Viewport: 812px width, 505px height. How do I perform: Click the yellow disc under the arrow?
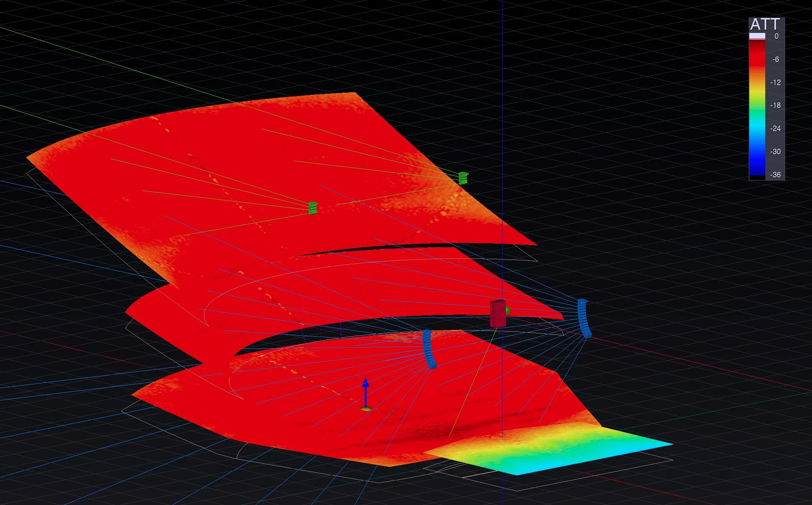coord(366,409)
